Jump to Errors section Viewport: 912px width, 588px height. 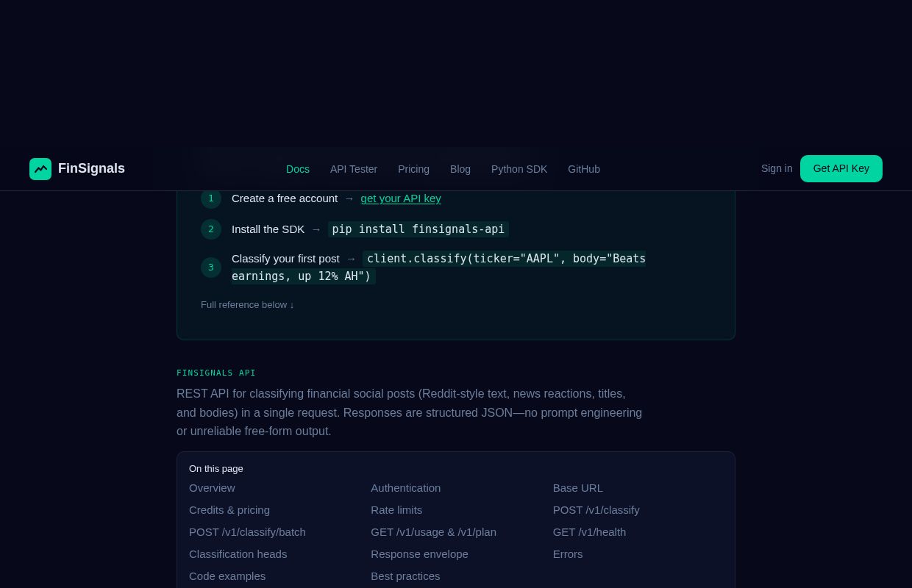coord(568,554)
